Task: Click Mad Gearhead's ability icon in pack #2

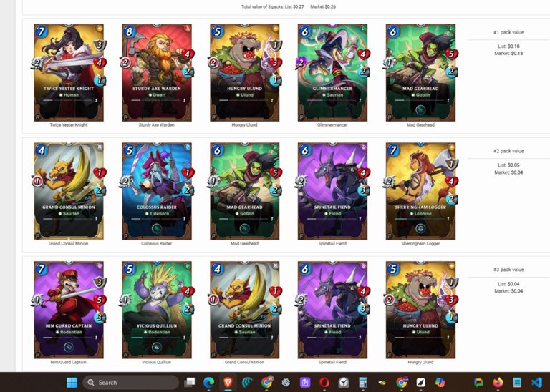Action: (x=244, y=229)
